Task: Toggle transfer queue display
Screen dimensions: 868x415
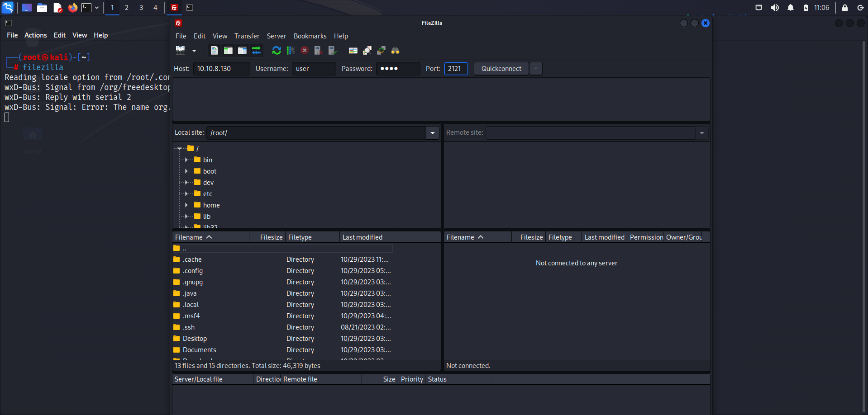Action: click(x=257, y=51)
